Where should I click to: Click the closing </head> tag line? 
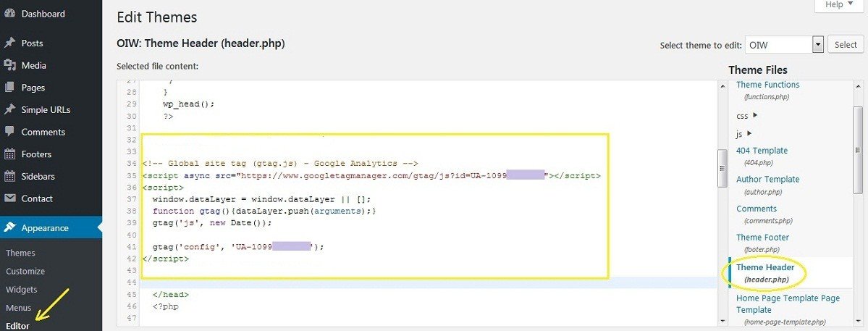[x=171, y=295]
